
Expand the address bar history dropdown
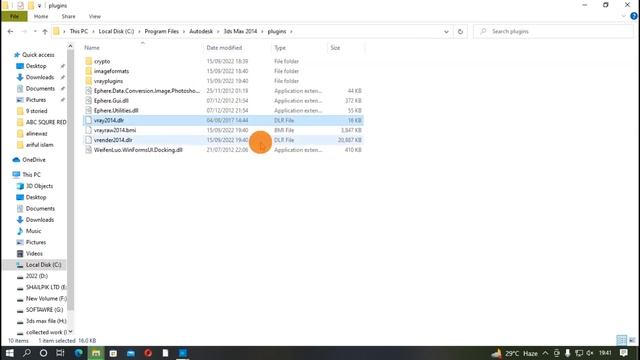[446, 31]
